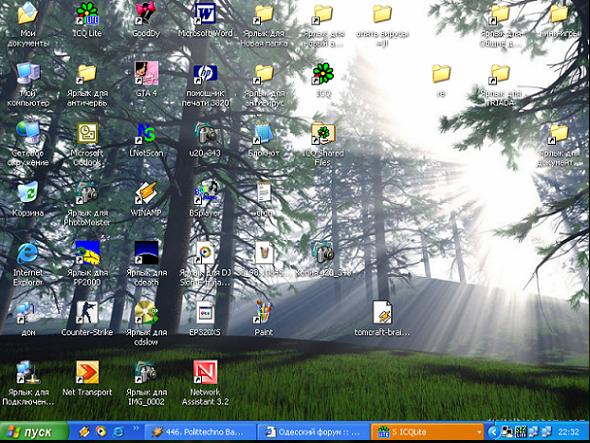Select the Ярлык для PP2000 shortcut

87,252
